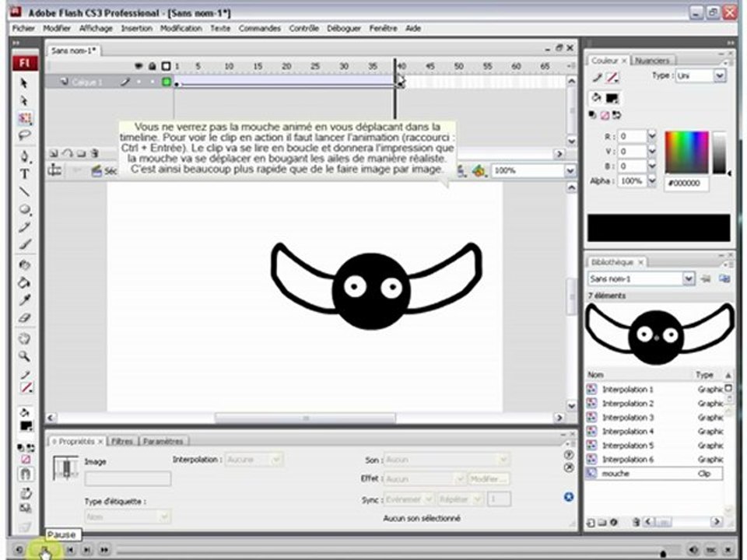Pick a color in the spectrum square
Screen dimensions: 747x560
point(686,152)
